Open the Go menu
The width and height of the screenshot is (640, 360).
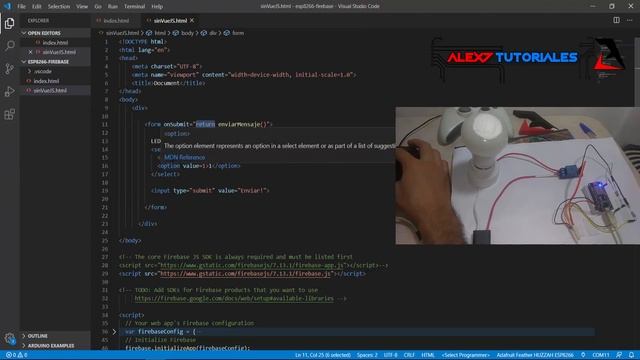click(x=98, y=7)
